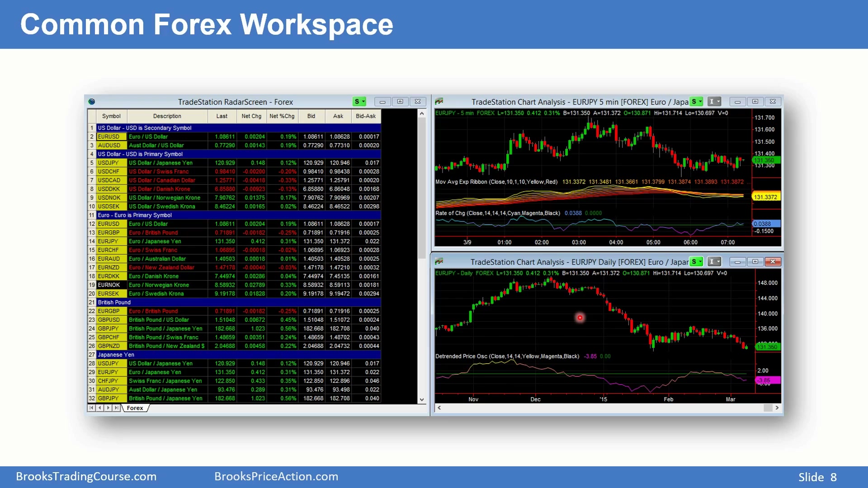The image size is (868, 488).
Task: Click yellow 131.3372 price marker on 5 min chart
Action: tap(765, 197)
